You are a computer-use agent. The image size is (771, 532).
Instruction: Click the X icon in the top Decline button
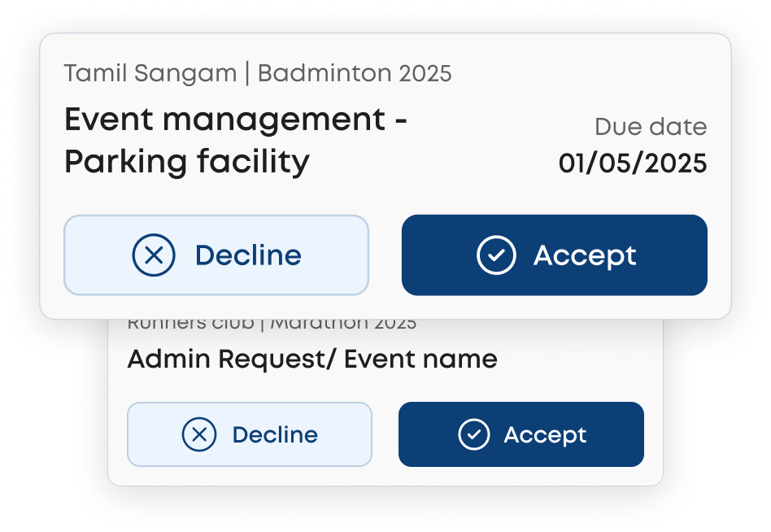pyautogui.click(x=154, y=255)
